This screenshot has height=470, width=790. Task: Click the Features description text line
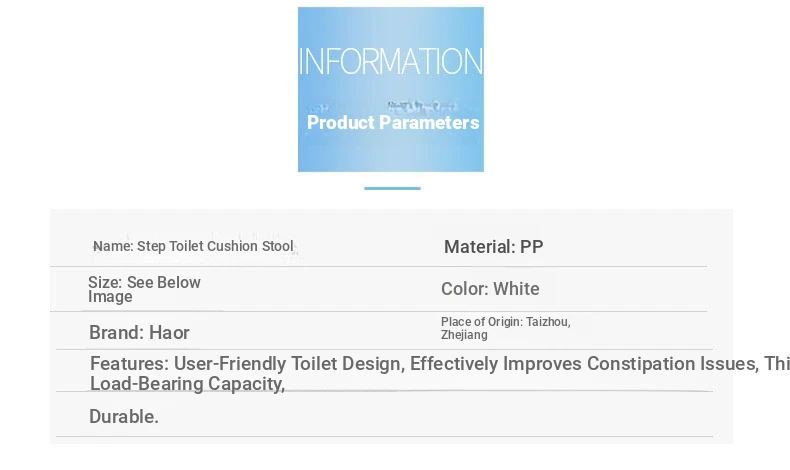pyautogui.click(x=440, y=364)
